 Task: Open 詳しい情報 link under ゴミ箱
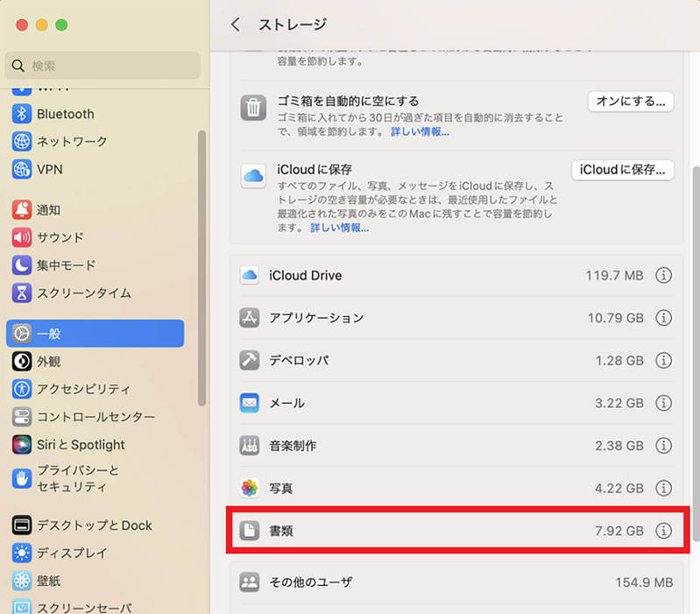[x=421, y=131]
